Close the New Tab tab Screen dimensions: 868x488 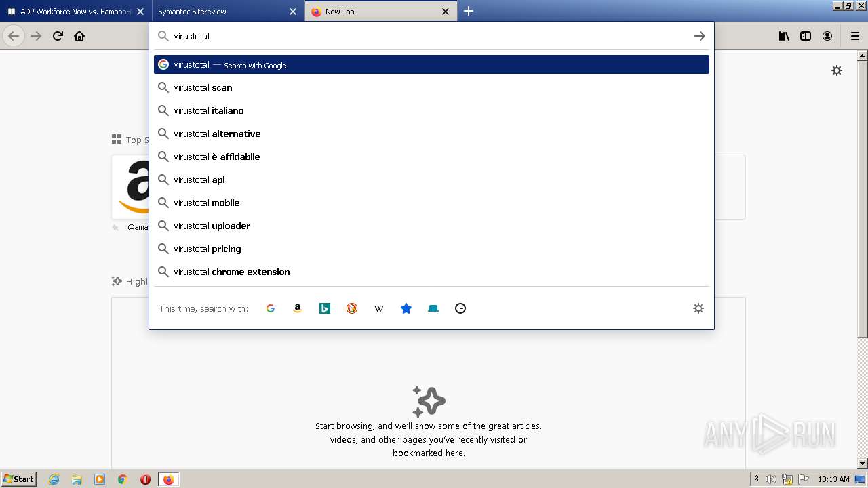coord(446,12)
